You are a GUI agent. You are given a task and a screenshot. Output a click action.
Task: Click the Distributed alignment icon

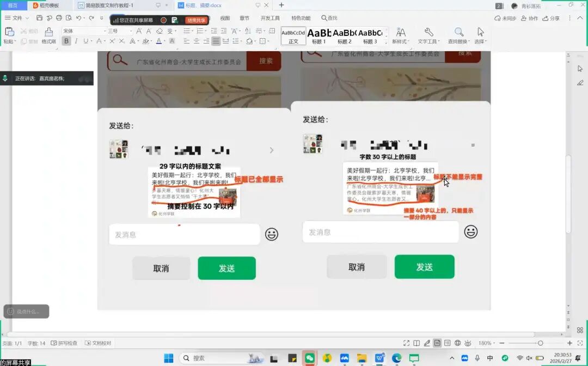point(226,41)
